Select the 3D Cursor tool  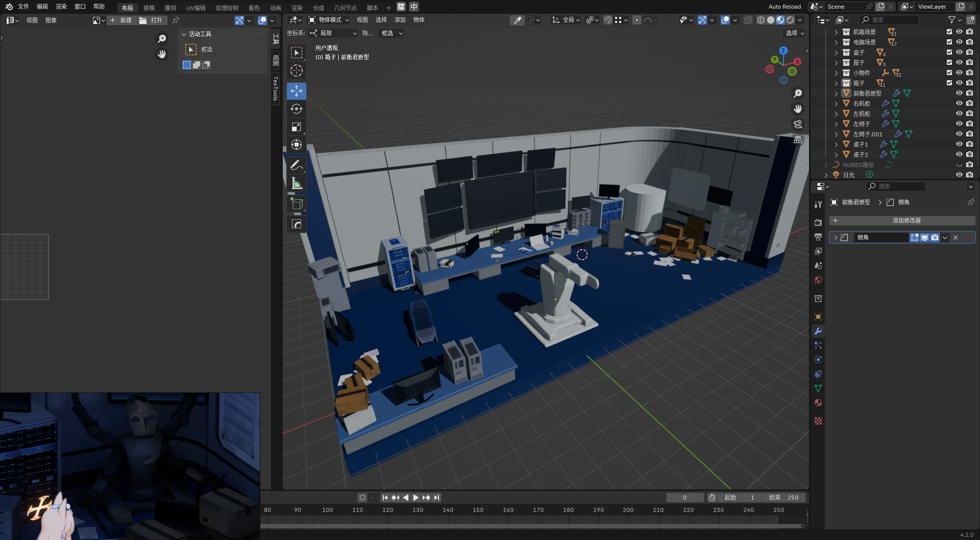pyautogui.click(x=296, y=71)
